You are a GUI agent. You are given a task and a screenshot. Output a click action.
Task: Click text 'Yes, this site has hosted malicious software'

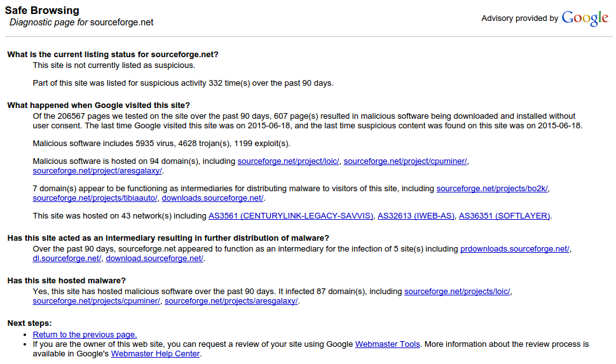[113, 292]
